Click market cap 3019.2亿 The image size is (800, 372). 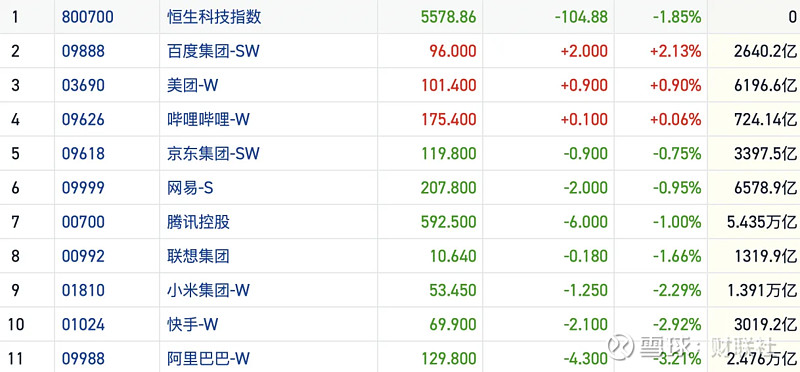pos(765,325)
